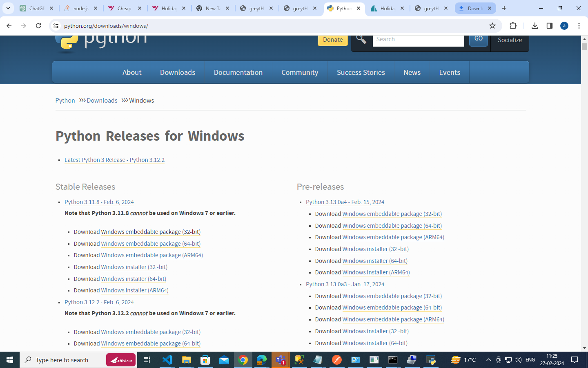Image resolution: width=588 pixels, height=368 pixels.
Task: Reload the page with the refresh icon
Action: [38, 26]
